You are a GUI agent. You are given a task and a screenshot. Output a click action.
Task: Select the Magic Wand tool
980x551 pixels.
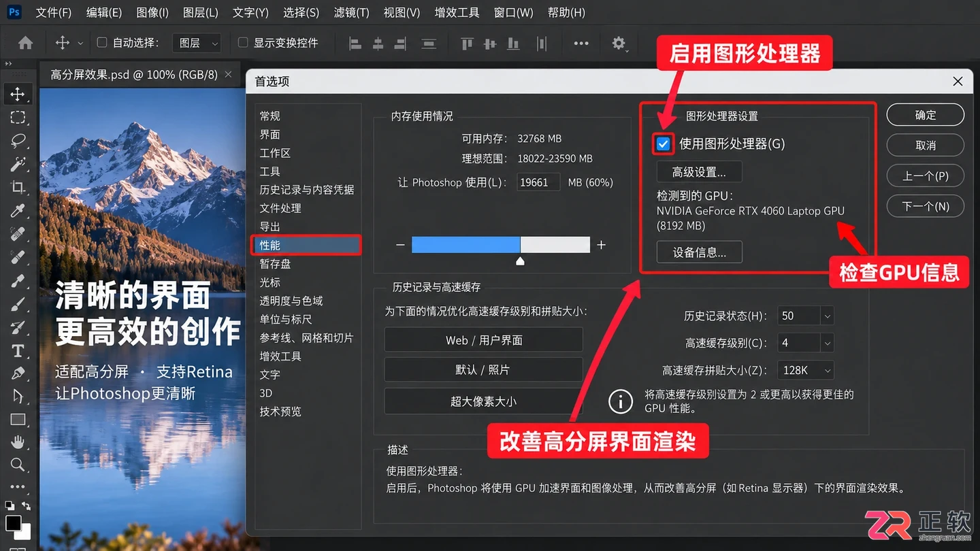(18, 164)
